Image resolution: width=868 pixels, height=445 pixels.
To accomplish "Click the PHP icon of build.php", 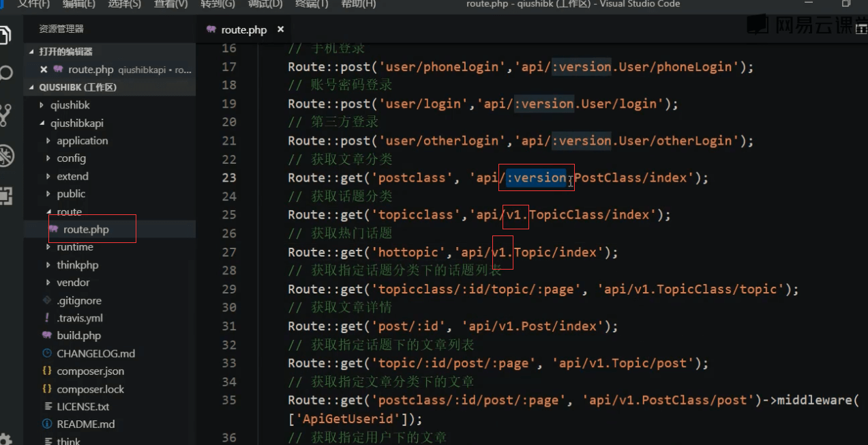I will coord(46,336).
